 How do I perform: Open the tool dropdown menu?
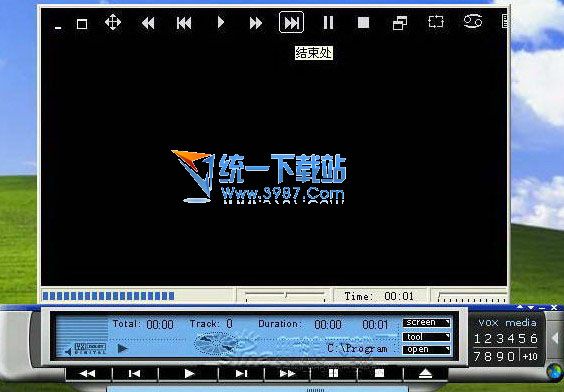tap(427, 337)
